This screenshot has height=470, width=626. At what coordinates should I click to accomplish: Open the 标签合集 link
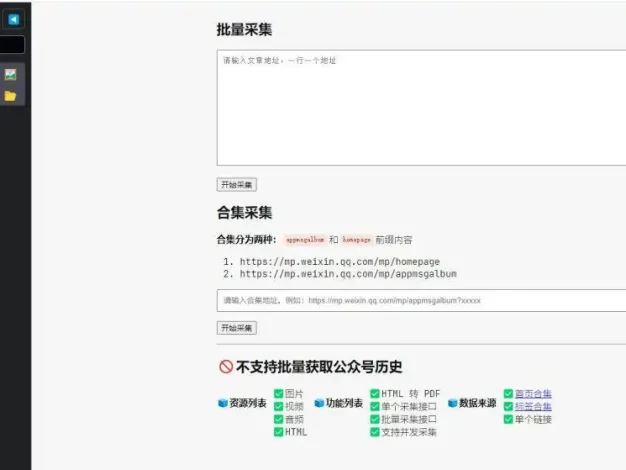coord(533,407)
